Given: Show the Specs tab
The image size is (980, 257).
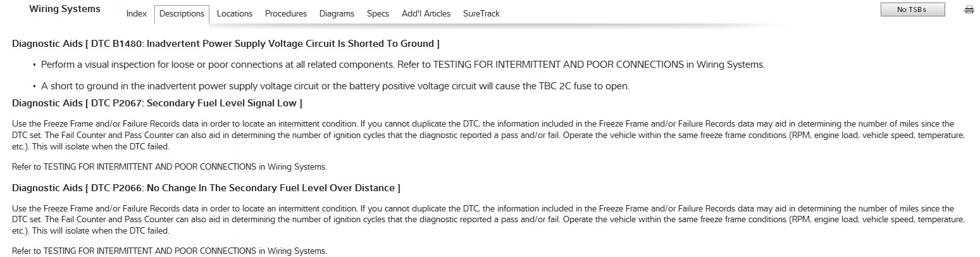Looking at the screenshot, I should point(378,13).
